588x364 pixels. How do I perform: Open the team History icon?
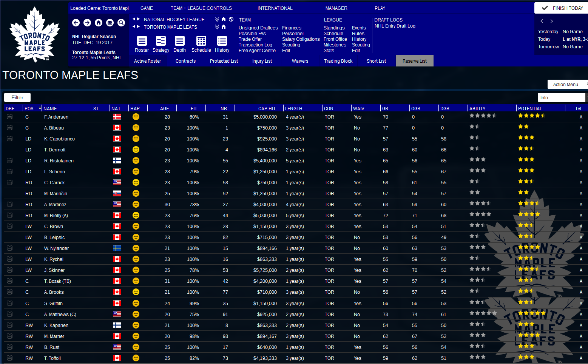click(222, 41)
